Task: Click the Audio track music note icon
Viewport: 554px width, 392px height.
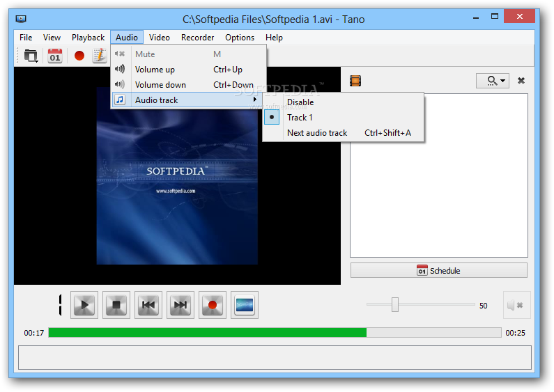Action: click(x=120, y=100)
